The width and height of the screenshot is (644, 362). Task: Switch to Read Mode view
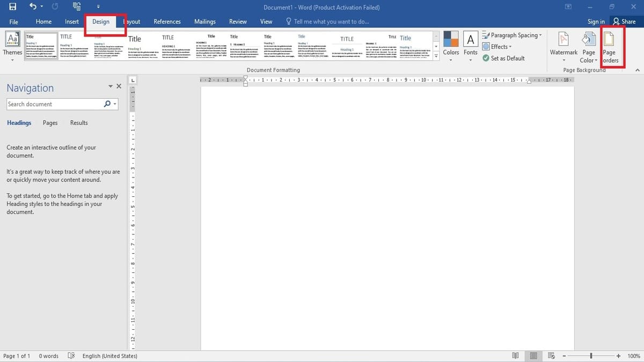(515, 356)
